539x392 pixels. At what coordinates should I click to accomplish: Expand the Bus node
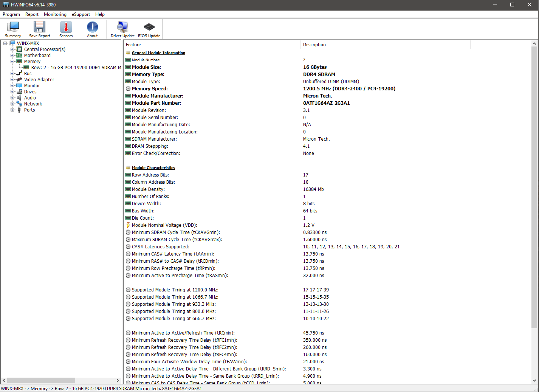pos(12,73)
